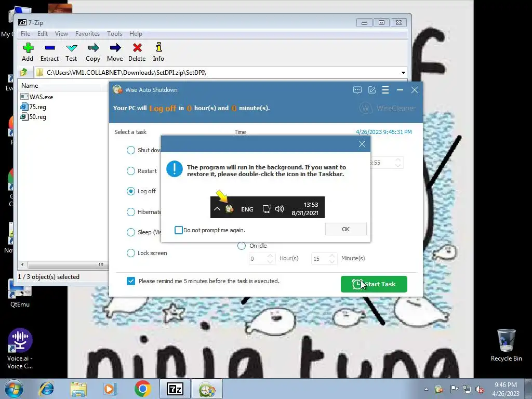Select the Sleep radio option

130,232
